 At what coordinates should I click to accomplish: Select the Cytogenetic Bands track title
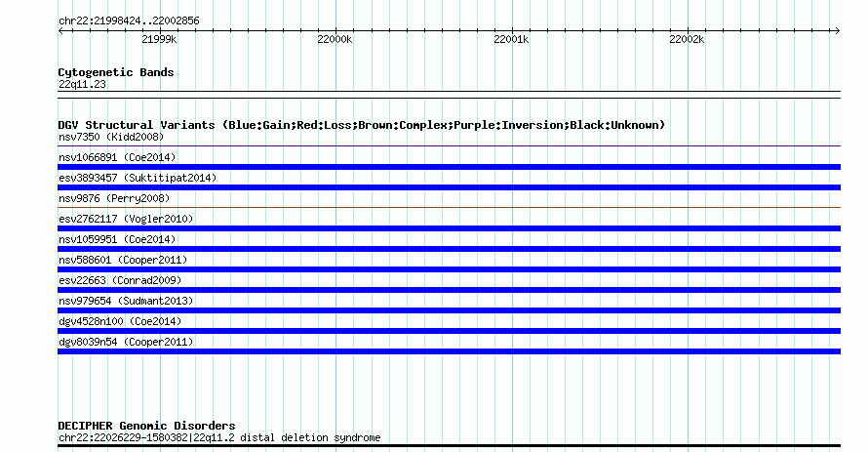click(x=116, y=72)
